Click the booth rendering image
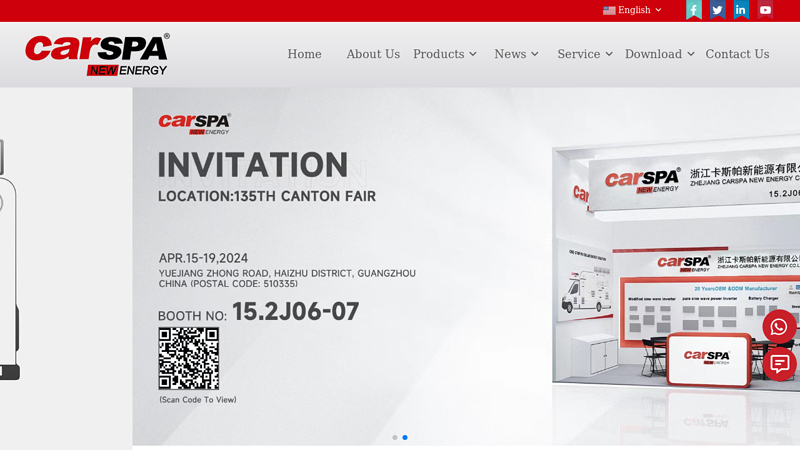This screenshot has height=450, width=800. coord(676,265)
